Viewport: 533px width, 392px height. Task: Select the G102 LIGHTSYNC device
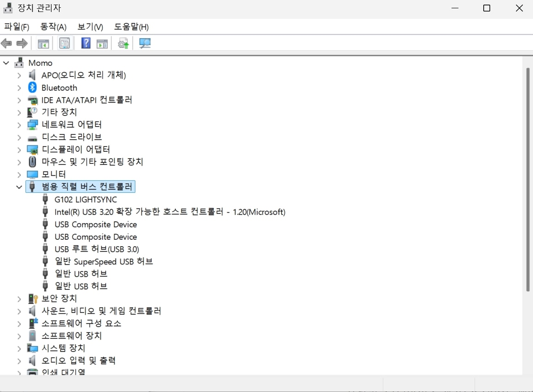click(86, 200)
